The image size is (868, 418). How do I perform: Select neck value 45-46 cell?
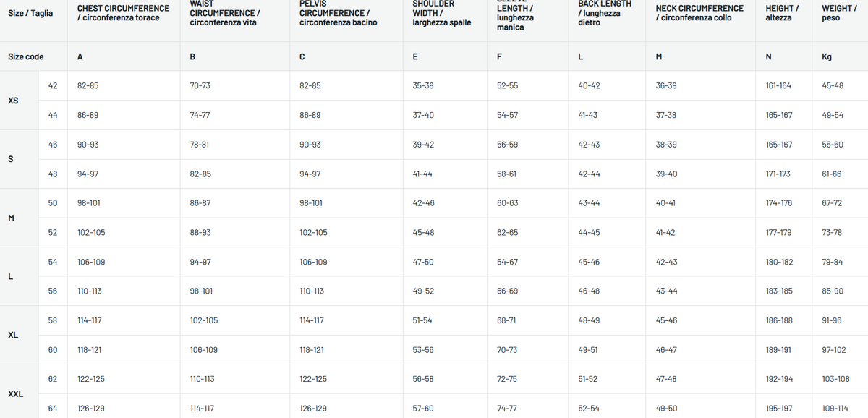[x=666, y=320]
